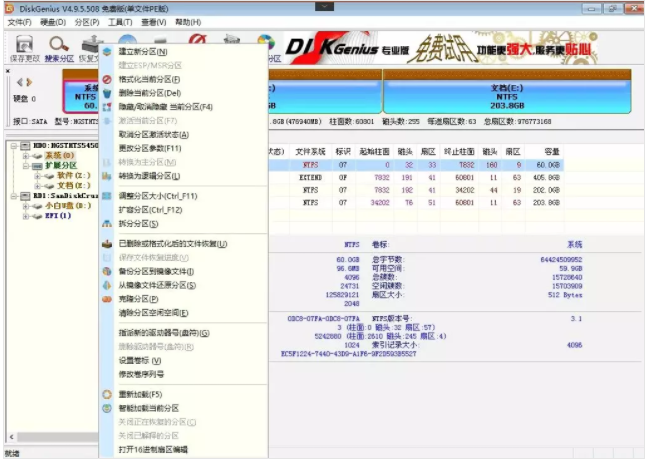Click the icon beside 调整分区大小
This screenshot has height=460, width=654.
tap(107, 196)
